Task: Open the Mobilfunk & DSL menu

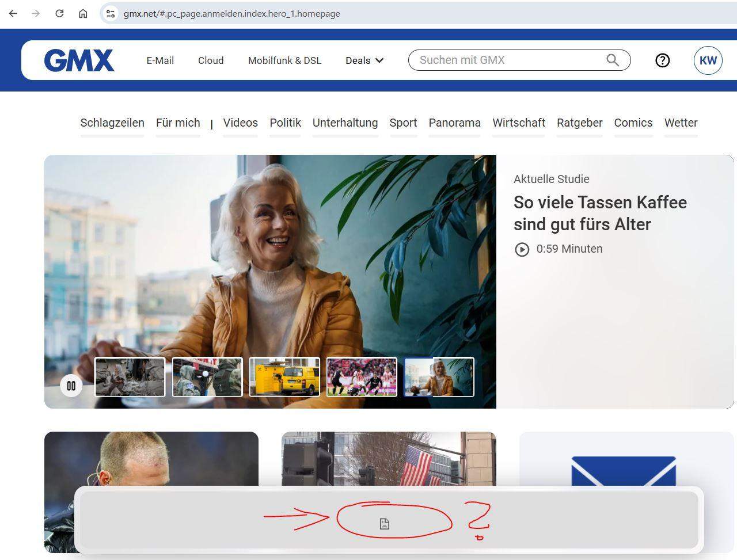Action: point(284,60)
